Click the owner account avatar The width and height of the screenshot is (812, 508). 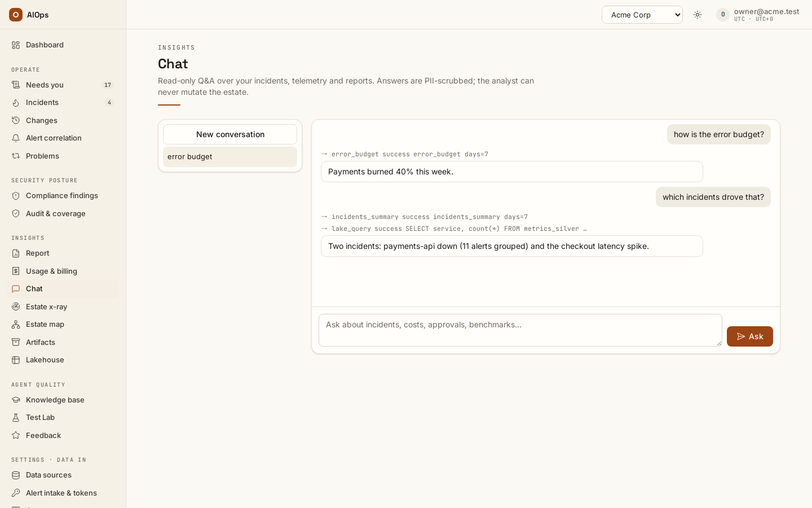pos(723,15)
